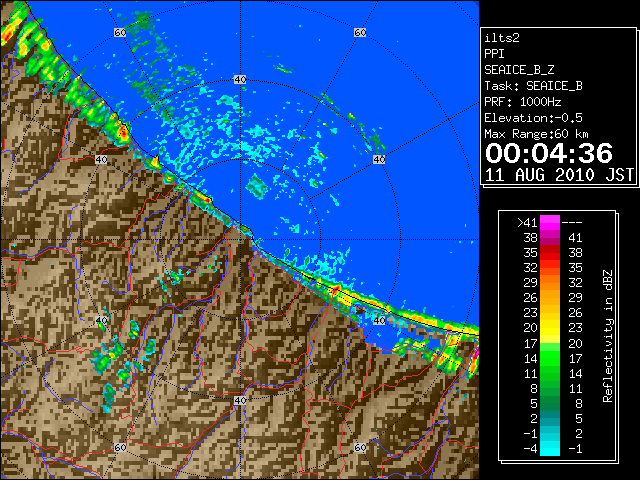This screenshot has width=640, height=480.
Task: Pick the bright green 14–17 dBZ swatch
Action: tap(550, 358)
